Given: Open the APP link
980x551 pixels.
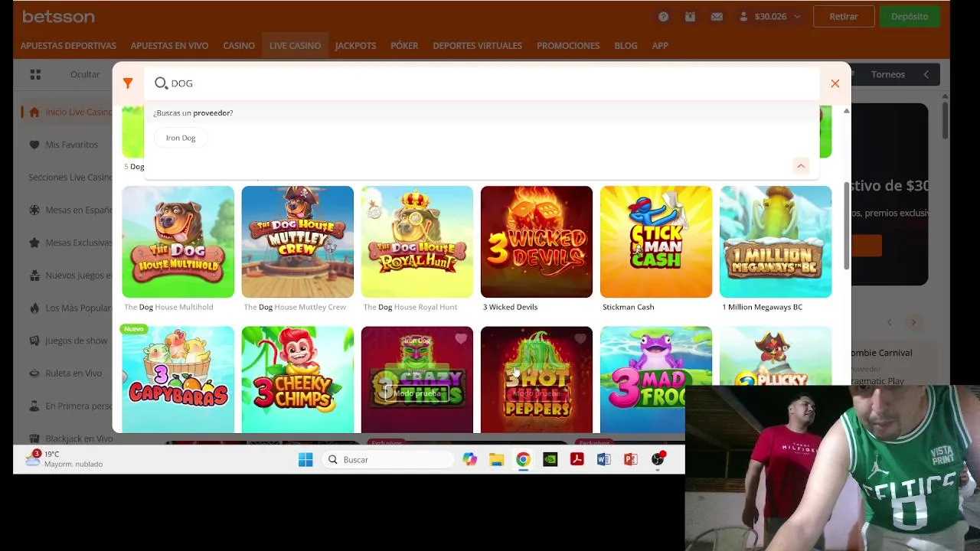Looking at the screenshot, I should [660, 46].
